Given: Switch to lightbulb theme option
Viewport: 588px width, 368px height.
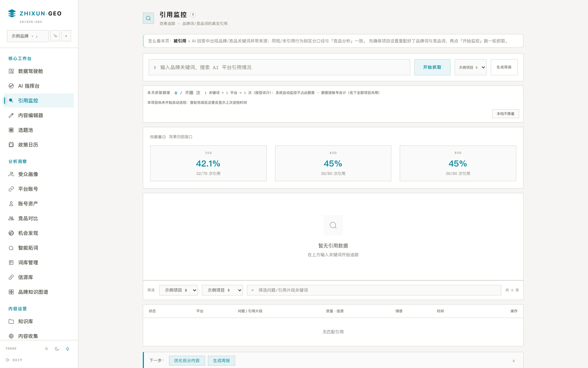Looking at the screenshot, I should click(68, 349).
